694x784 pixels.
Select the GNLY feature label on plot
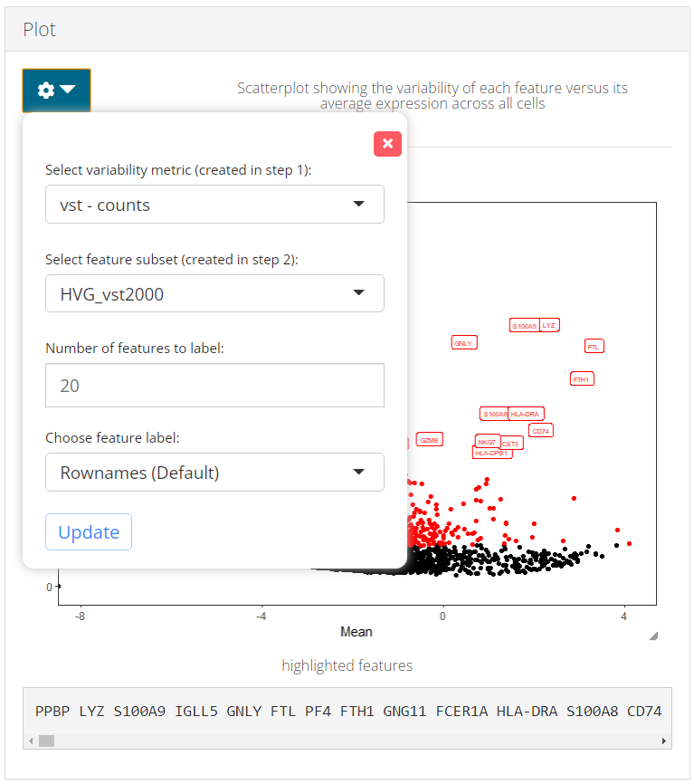tap(464, 343)
